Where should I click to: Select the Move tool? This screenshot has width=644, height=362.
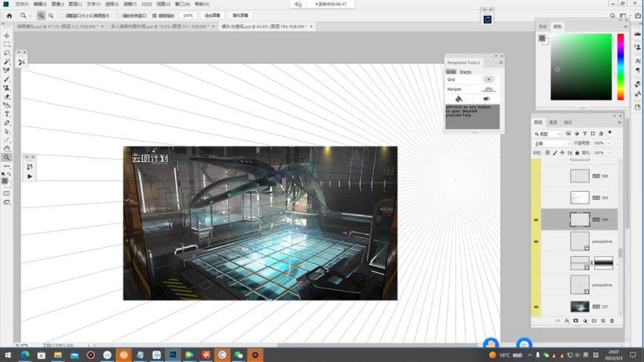7,36
